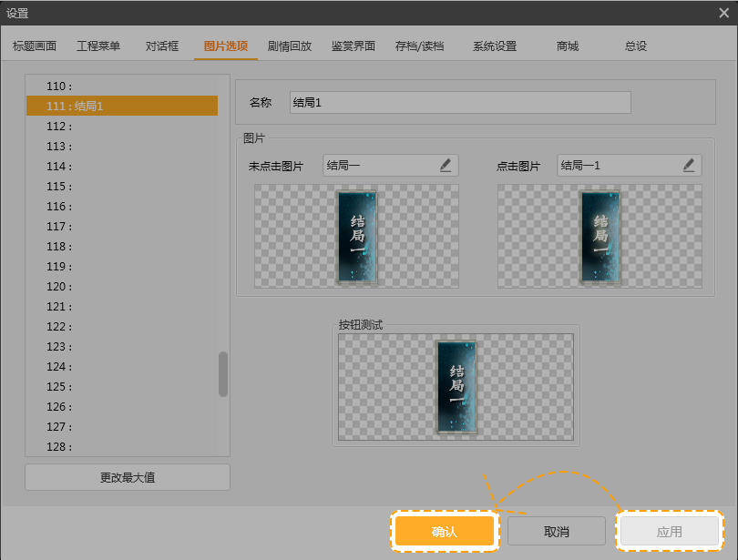Switch to the 商城 tab

click(x=567, y=45)
